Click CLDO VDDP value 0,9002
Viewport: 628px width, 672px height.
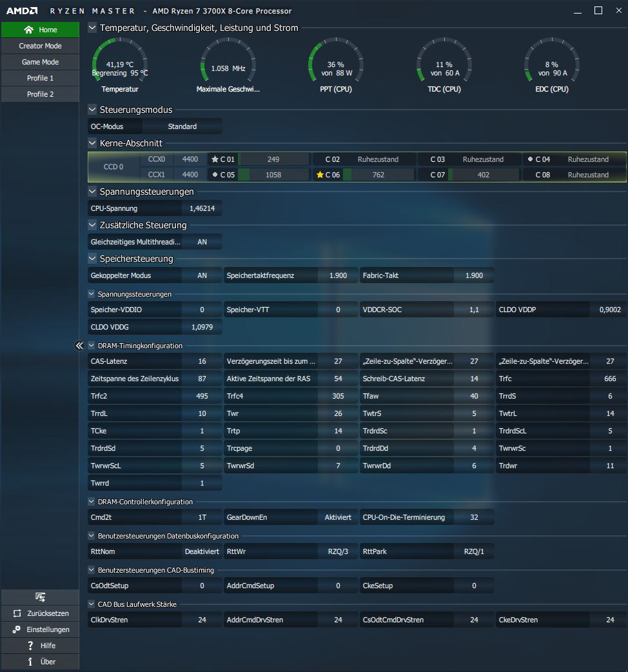coord(609,310)
